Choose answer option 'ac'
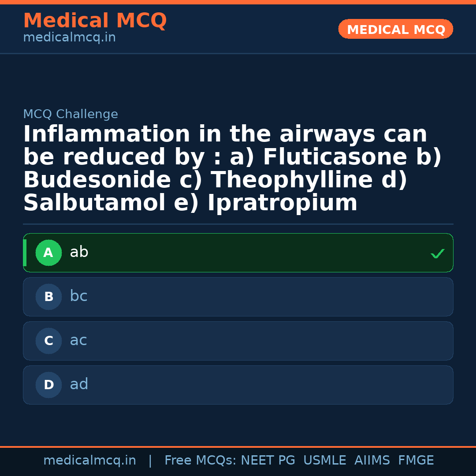476x476 pixels. (78, 340)
